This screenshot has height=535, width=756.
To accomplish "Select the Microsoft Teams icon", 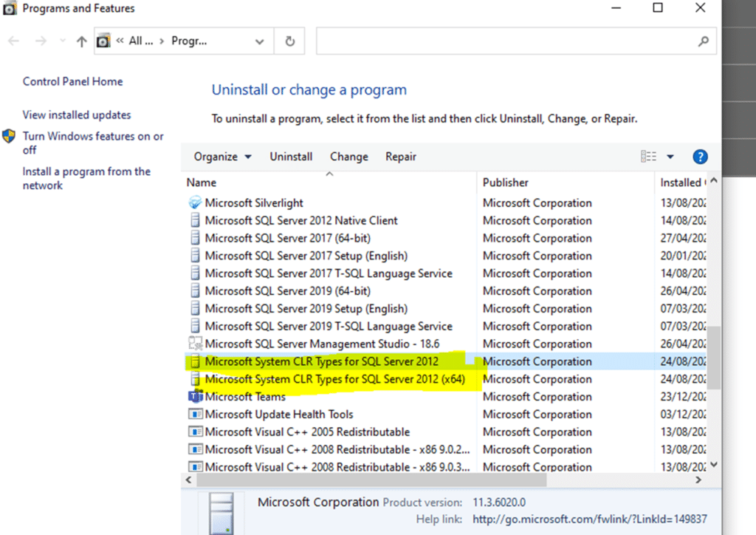I will point(195,397).
